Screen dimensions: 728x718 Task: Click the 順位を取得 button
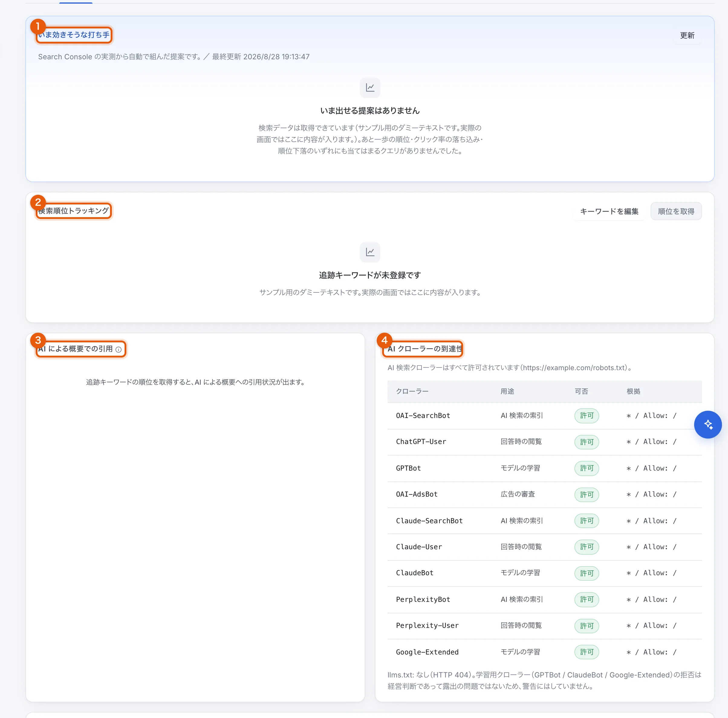coord(676,211)
